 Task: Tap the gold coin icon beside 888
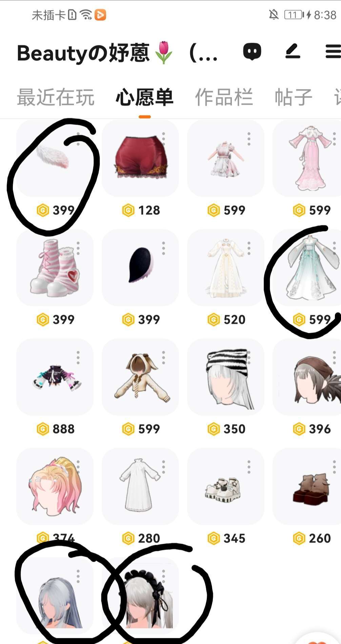click(43, 429)
